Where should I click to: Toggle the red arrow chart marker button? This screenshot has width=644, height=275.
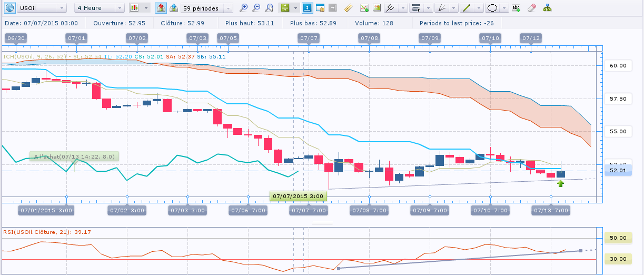(x=161, y=8)
